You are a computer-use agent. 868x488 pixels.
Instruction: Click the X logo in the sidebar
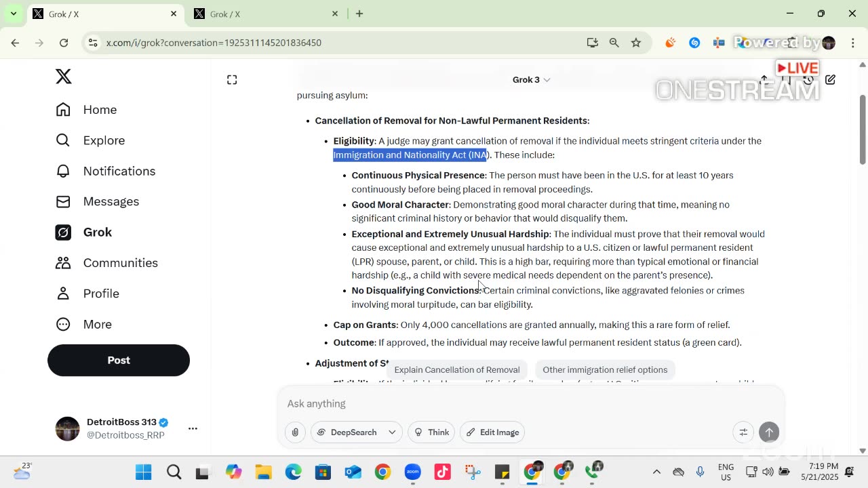pyautogui.click(x=64, y=77)
